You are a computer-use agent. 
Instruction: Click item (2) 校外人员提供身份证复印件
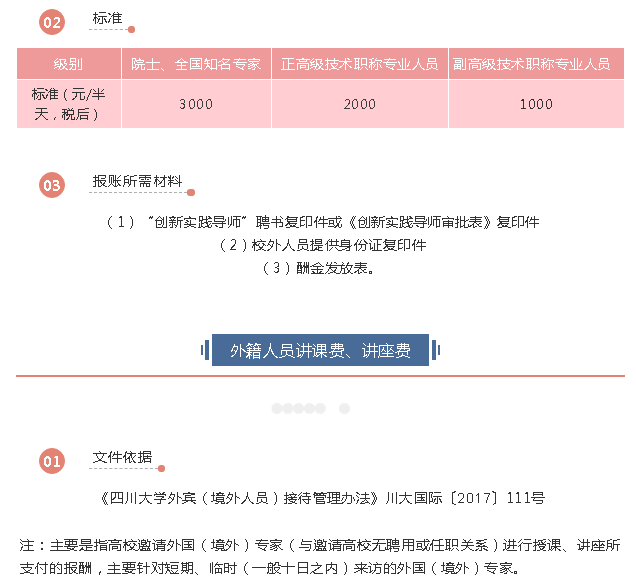coord(322,245)
